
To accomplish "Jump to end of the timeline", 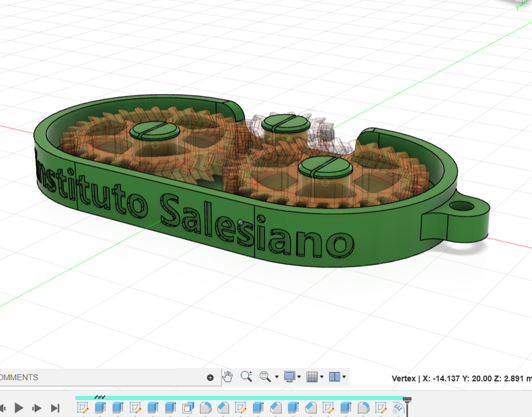I will [55, 408].
